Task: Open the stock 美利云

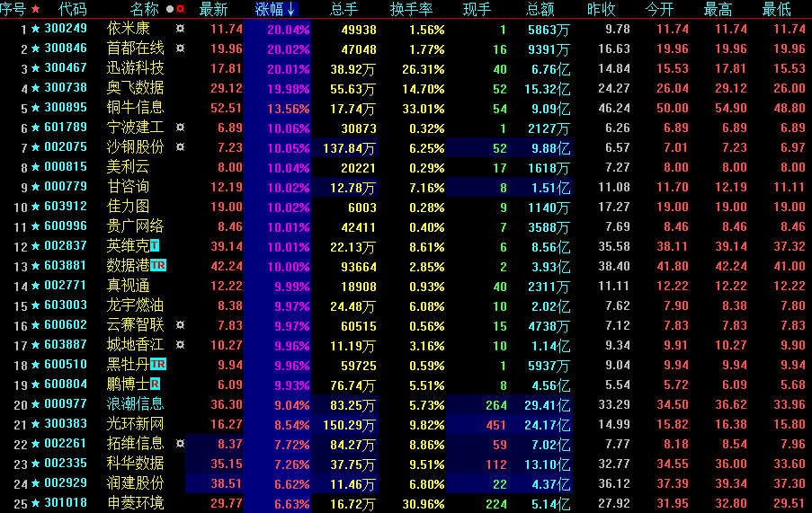Action: pyautogui.click(x=128, y=167)
